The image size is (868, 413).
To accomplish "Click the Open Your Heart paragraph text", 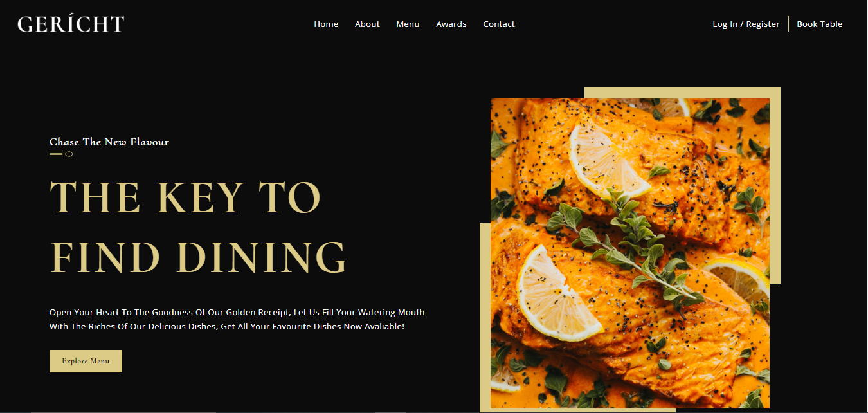I will coord(237,319).
